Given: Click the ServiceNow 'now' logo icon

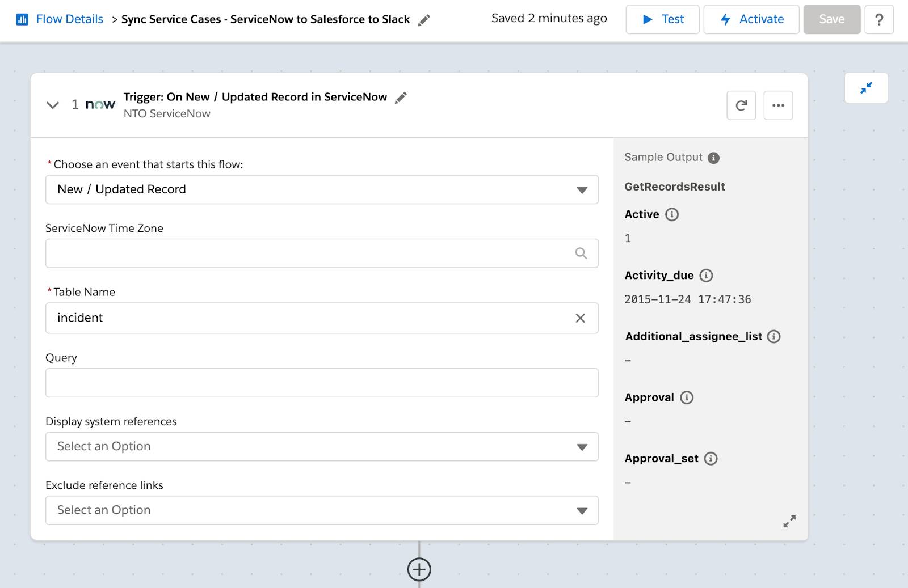Looking at the screenshot, I should click(x=100, y=104).
